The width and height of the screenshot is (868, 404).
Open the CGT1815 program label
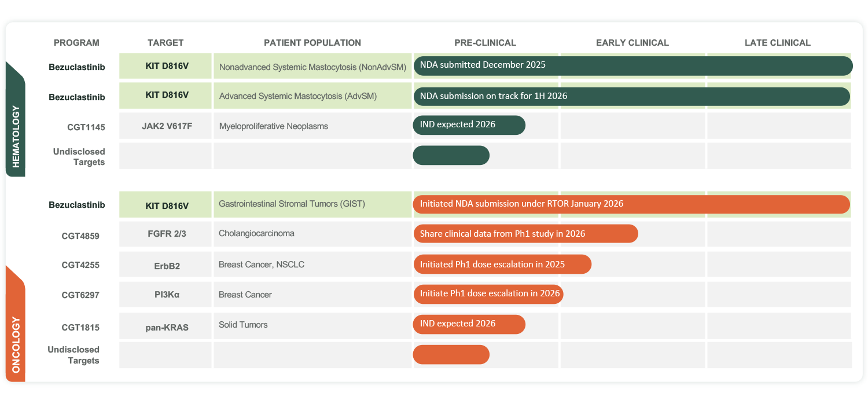coord(80,328)
